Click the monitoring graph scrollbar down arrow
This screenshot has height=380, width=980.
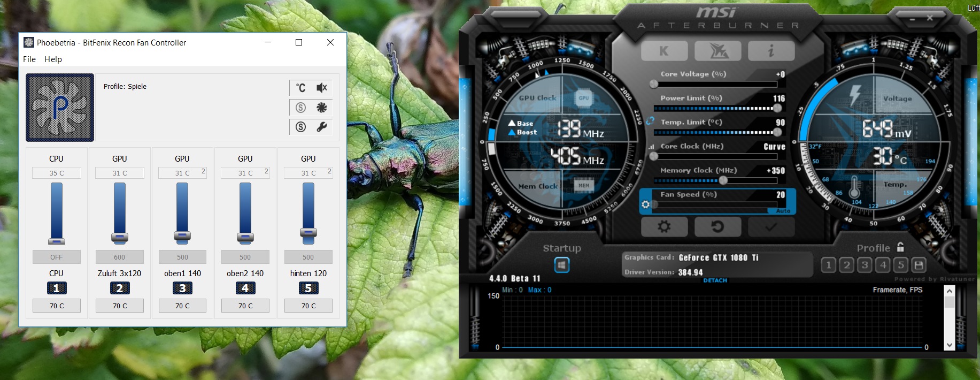[950, 345]
